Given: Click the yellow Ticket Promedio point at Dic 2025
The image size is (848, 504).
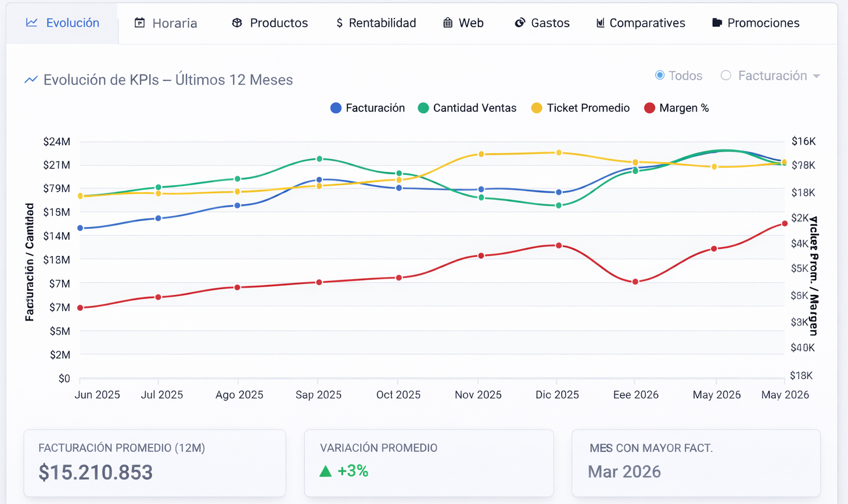Looking at the screenshot, I should coord(559,153).
